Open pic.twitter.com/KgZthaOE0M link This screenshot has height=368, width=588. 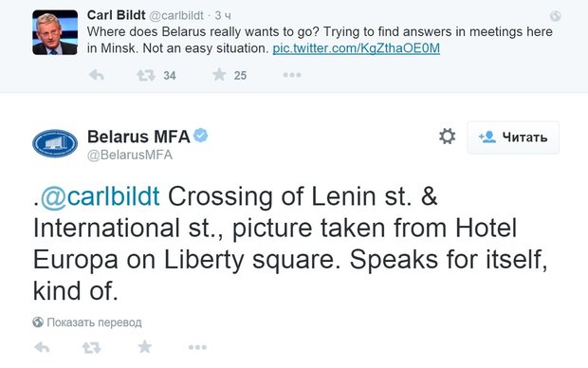(356, 48)
